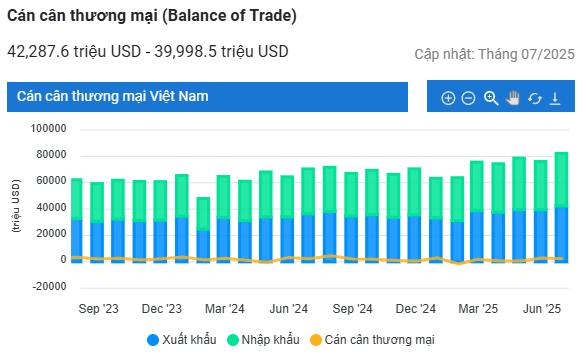The height and width of the screenshot is (360, 585).
Task: Click the blue Xuất khẩu legend marker
Action: click(x=153, y=340)
